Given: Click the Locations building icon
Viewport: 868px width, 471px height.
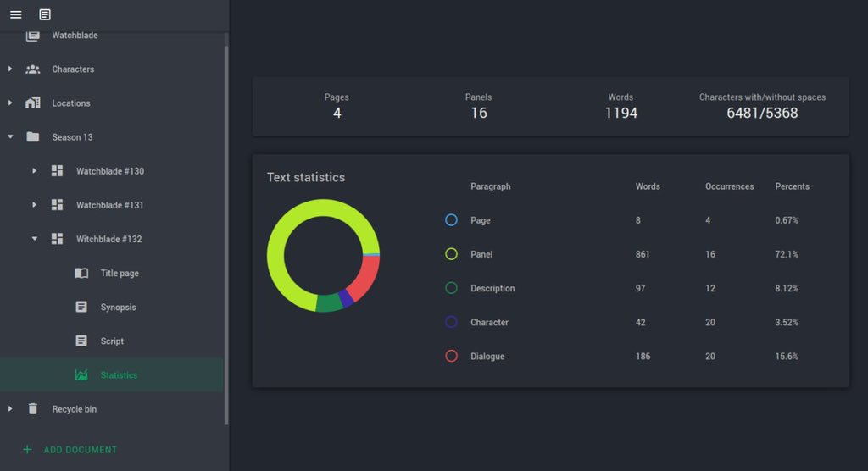Looking at the screenshot, I should tap(33, 103).
